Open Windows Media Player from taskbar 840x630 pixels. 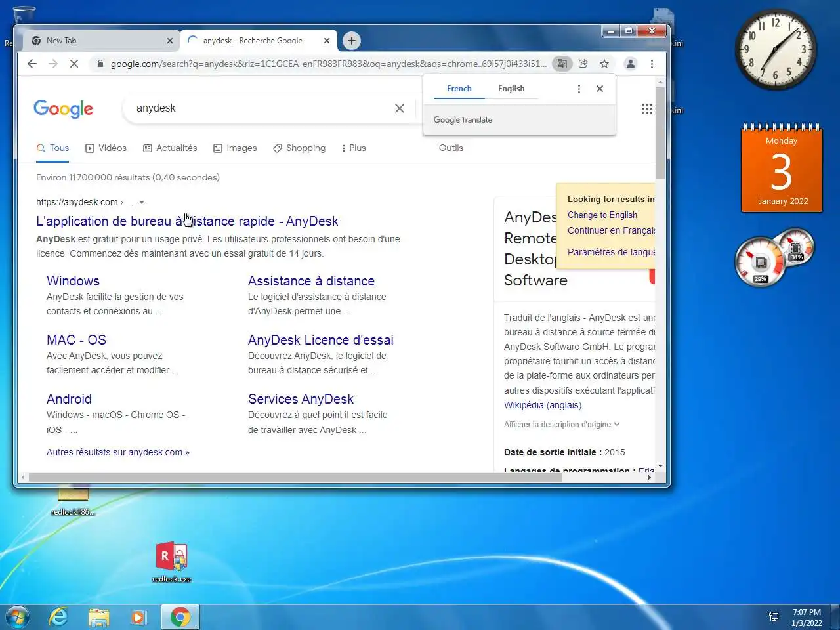pyautogui.click(x=138, y=617)
